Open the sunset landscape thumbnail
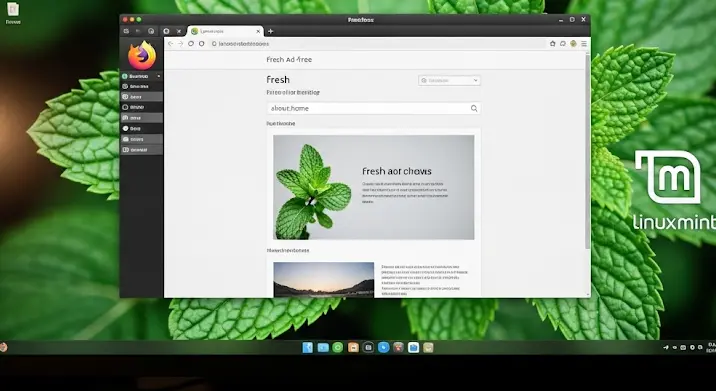The width and height of the screenshot is (716, 391). coord(324,280)
